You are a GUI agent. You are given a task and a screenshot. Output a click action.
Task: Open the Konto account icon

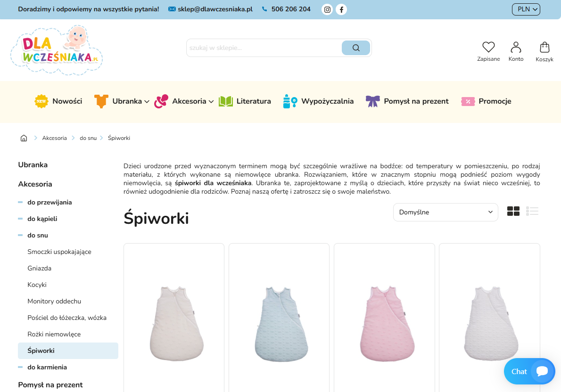(x=516, y=47)
